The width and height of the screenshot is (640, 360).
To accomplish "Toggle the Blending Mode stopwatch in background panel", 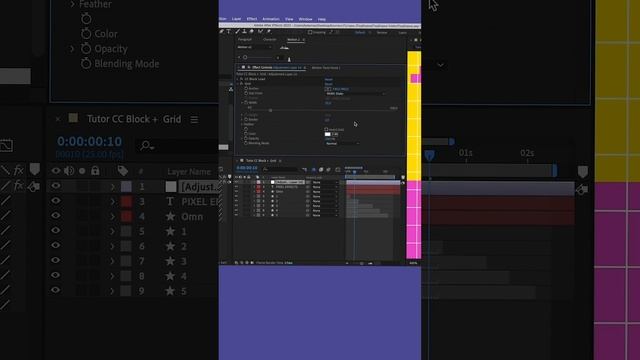I will pyautogui.click(x=86, y=63).
